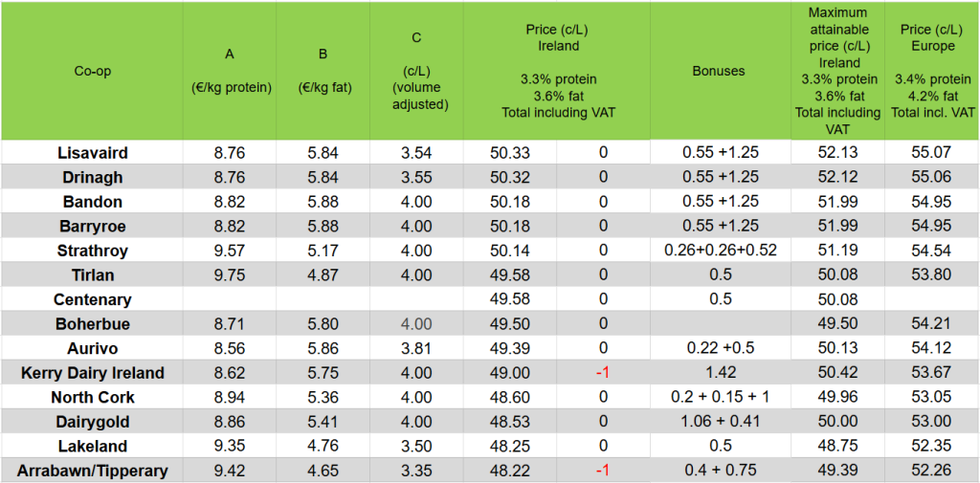Click the Bonuses column header
Image resolution: width=980 pixels, height=483 pixels.
(x=720, y=71)
